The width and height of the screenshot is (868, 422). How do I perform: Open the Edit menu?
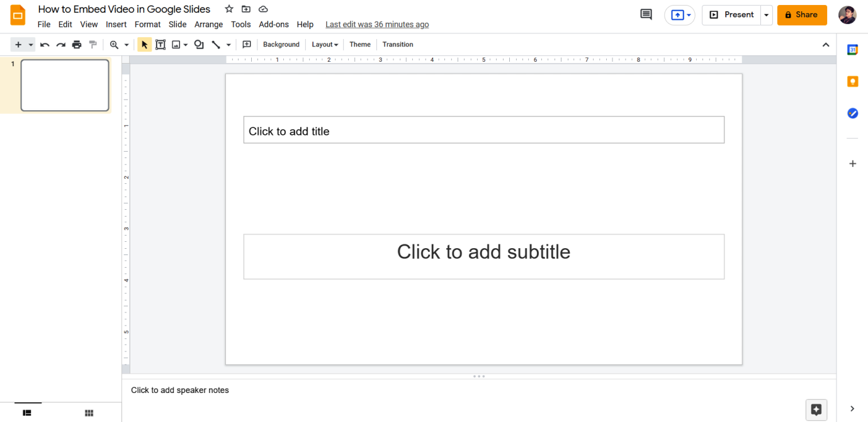[x=65, y=25]
